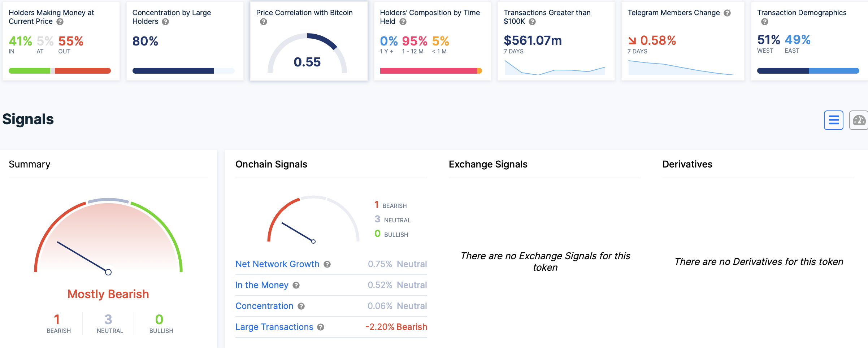
Task: Click help icon next to Transactions Greater than $100K
Action: click(x=532, y=22)
